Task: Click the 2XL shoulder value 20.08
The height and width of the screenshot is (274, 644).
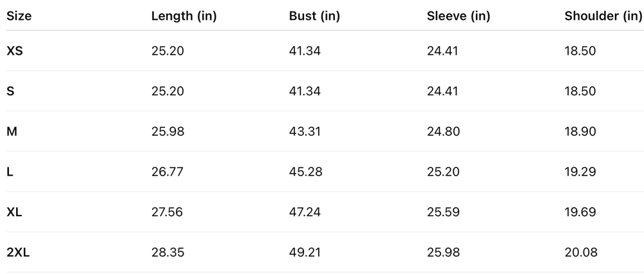Action: (581, 253)
